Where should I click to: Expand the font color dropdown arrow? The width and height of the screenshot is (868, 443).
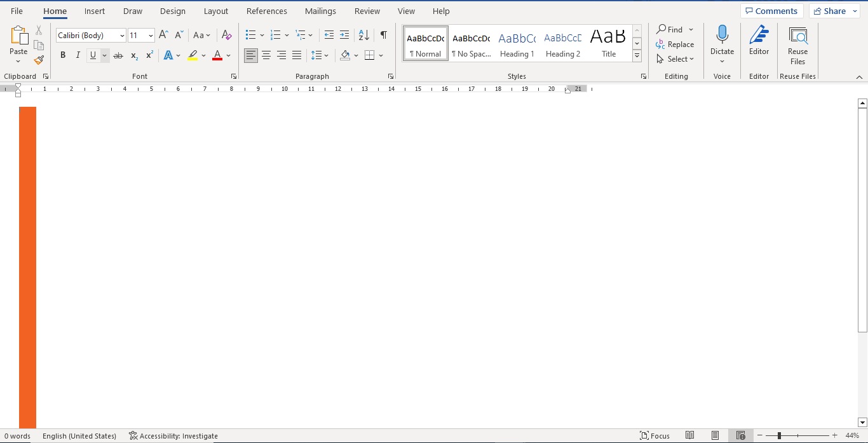click(229, 55)
